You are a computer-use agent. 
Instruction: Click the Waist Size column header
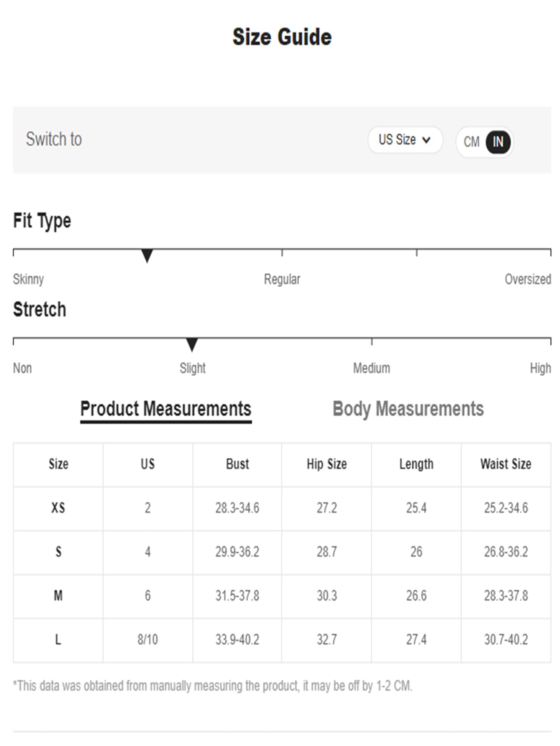pos(506,464)
